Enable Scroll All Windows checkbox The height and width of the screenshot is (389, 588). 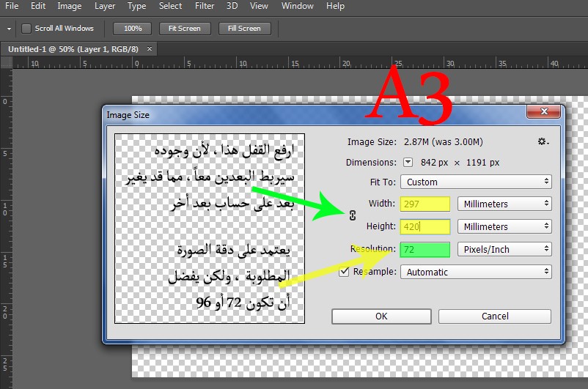pyautogui.click(x=27, y=29)
